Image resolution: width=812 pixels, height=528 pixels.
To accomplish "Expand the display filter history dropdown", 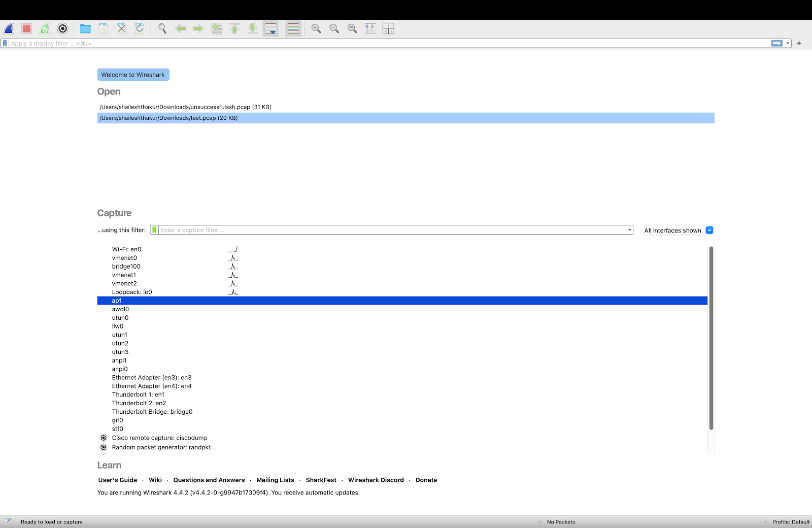I will click(x=788, y=44).
